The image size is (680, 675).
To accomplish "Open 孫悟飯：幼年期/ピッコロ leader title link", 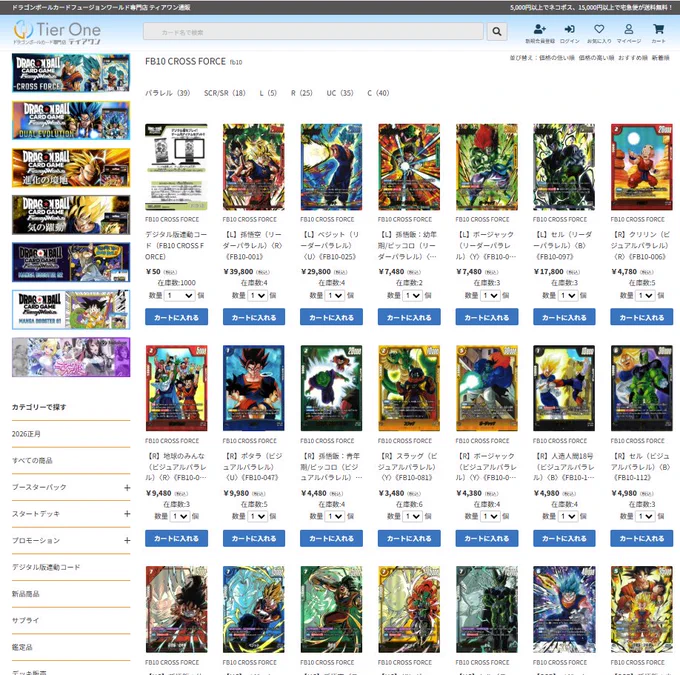I will [409, 246].
